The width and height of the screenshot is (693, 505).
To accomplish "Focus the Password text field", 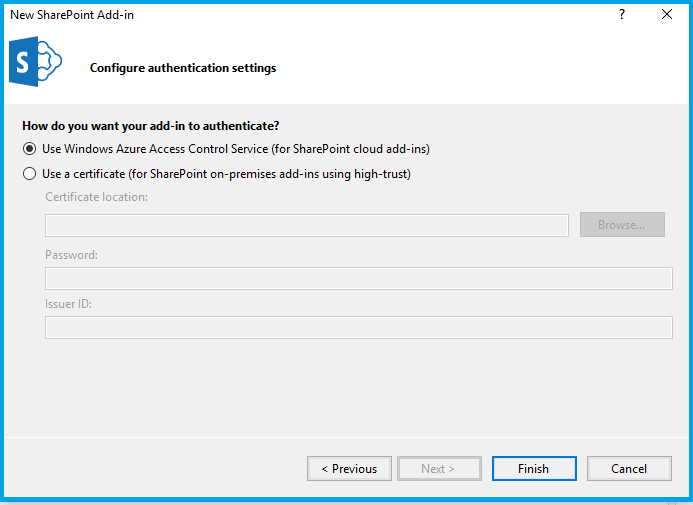I will 359,278.
